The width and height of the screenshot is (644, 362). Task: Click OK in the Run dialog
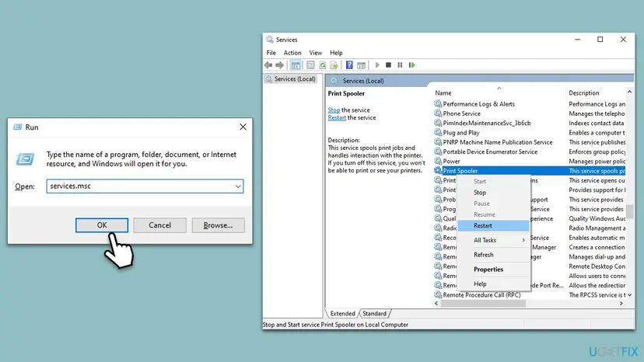tap(102, 225)
